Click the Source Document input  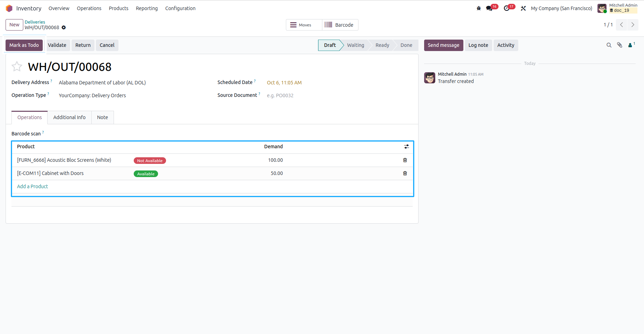[339, 95]
